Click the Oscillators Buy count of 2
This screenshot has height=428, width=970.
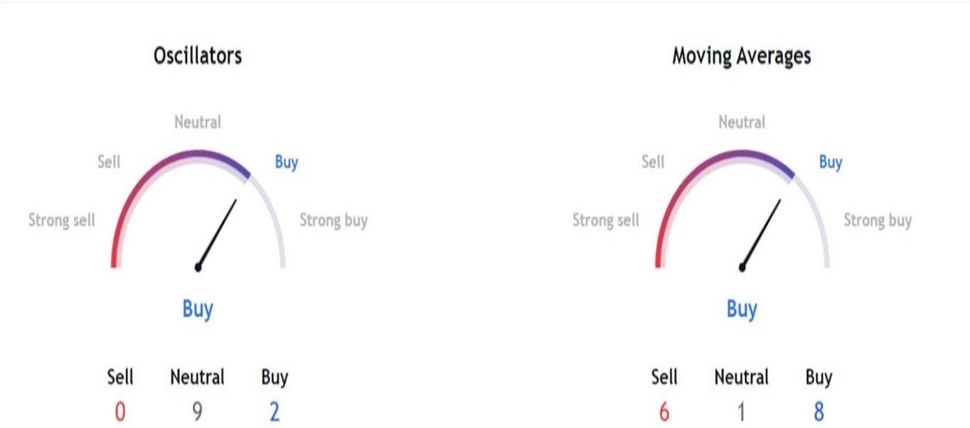point(275,411)
